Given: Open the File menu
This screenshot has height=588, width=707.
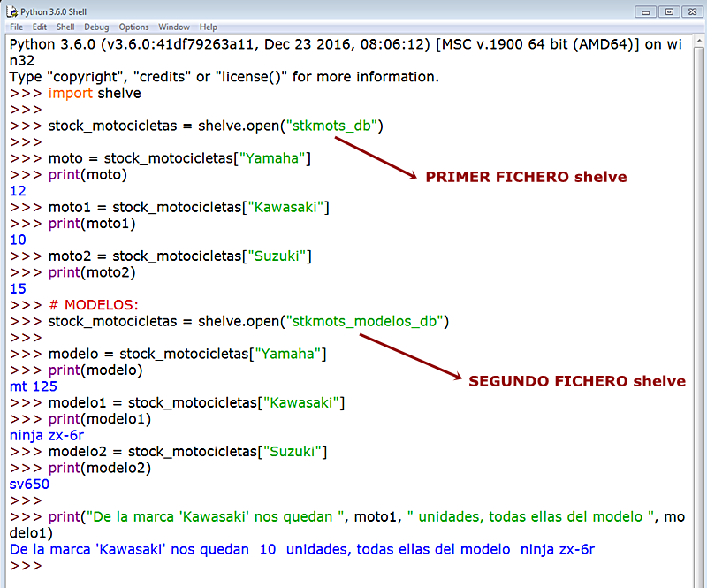Looking at the screenshot, I should (x=16, y=27).
